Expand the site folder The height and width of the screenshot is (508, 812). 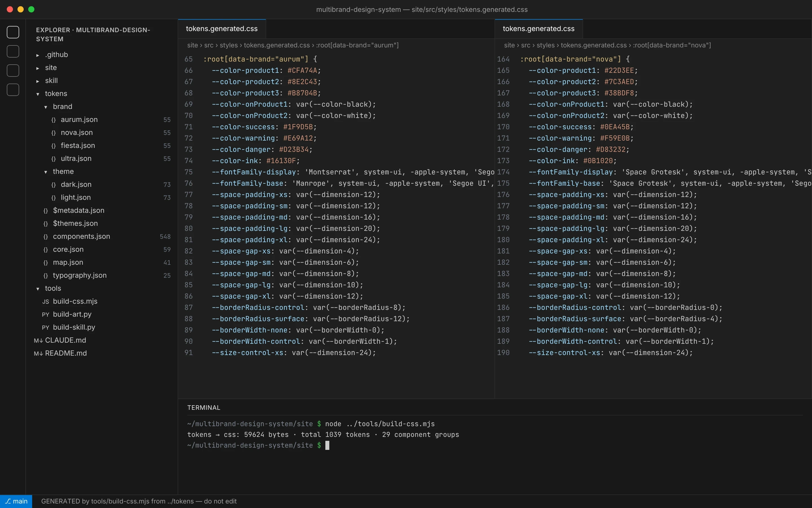pos(37,68)
